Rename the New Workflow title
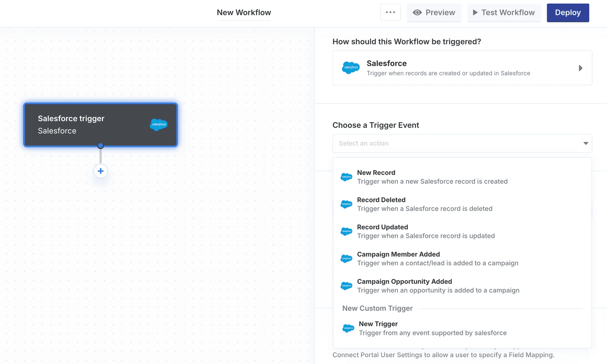The height and width of the screenshot is (364, 607). pyautogui.click(x=244, y=12)
